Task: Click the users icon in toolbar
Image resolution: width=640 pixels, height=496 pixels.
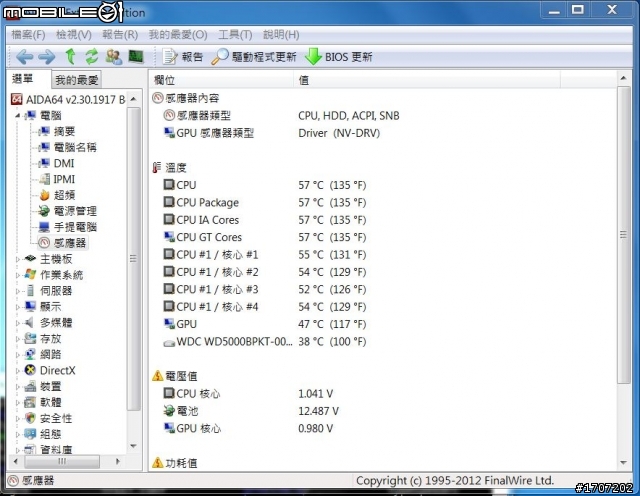Action: (113, 57)
